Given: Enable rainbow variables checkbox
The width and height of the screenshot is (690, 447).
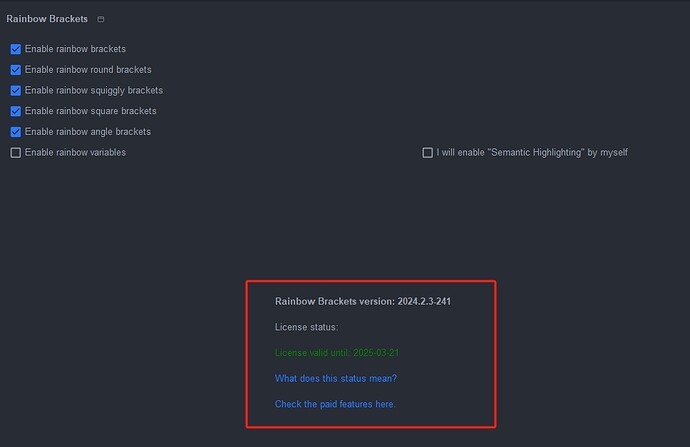Looking at the screenshot, I should pos(16,152).
